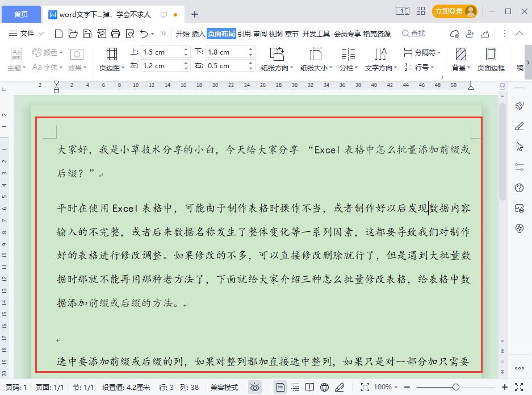Image resolution: width=532 pixels, height=395 pixels.
Task: Click the 行号 line numbers icon
Action: (x=421, y=67)
